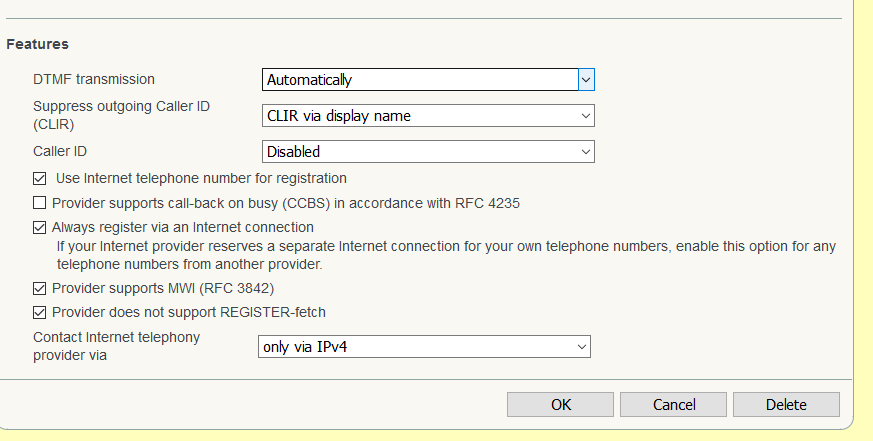Click the 'Features' section heading
The height and width of the screenshot is (441, 873).
point(37,44)
